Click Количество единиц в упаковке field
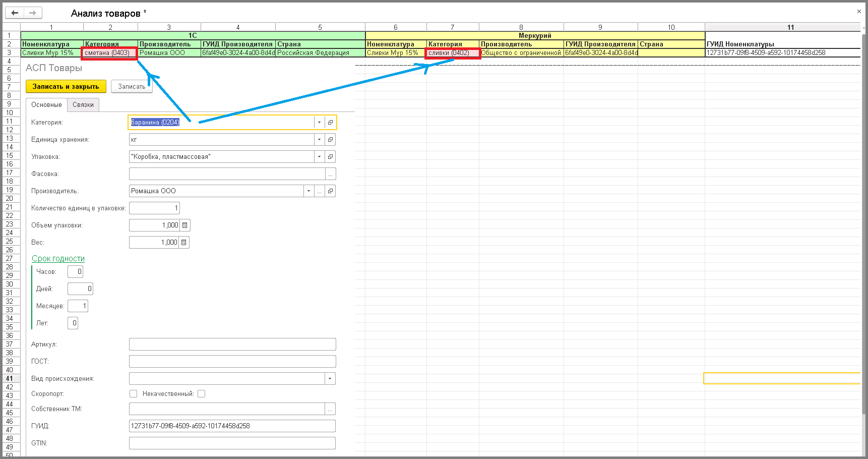 [154, 208]
